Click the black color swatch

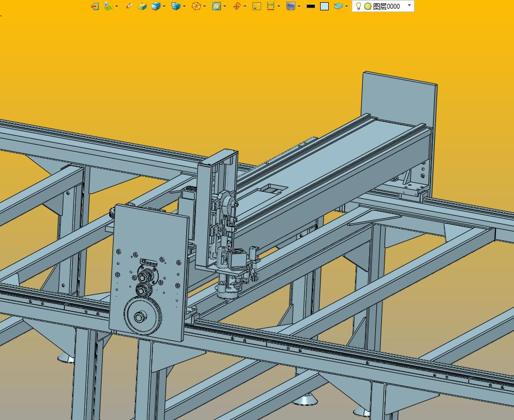pyautogui.click(x=310, y=6)
